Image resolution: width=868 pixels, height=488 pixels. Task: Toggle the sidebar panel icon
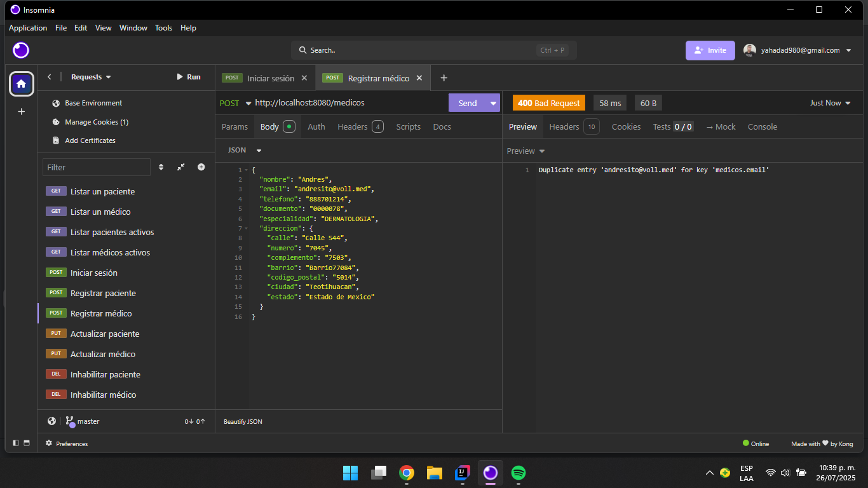tap(16, 444)
